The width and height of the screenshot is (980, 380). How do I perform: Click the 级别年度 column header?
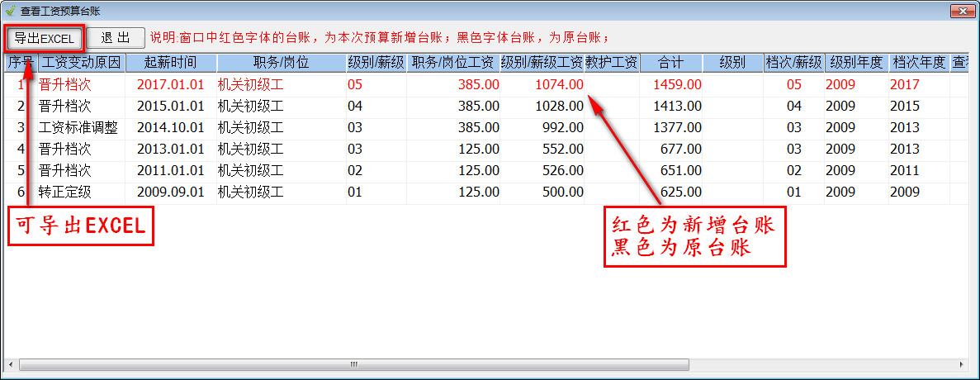click(x=856, y=63)
